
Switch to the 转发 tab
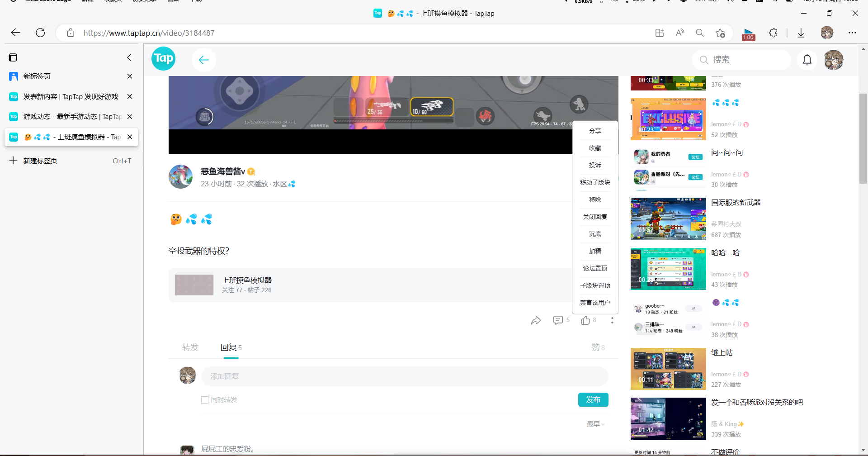click(x=190, y=347)
